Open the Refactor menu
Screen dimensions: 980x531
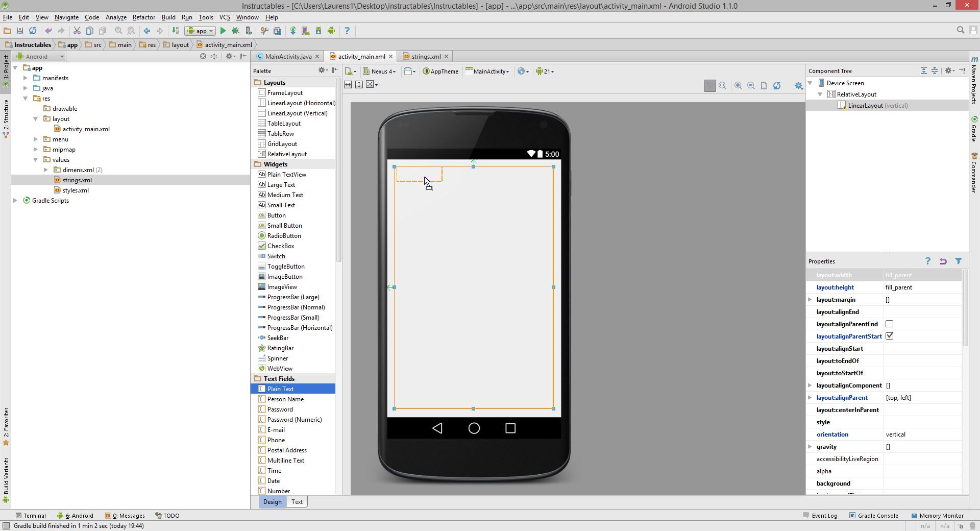(x=143, y=17)
